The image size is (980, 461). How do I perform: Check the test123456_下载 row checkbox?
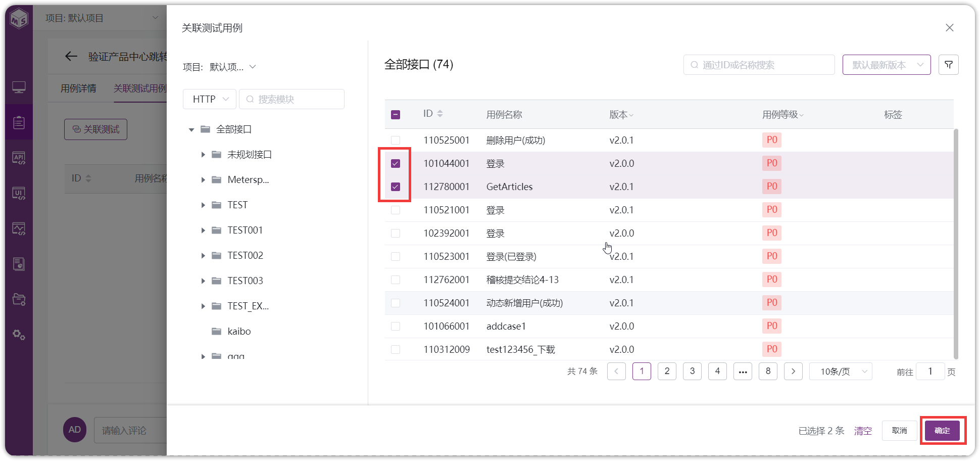tap(396, 349)
